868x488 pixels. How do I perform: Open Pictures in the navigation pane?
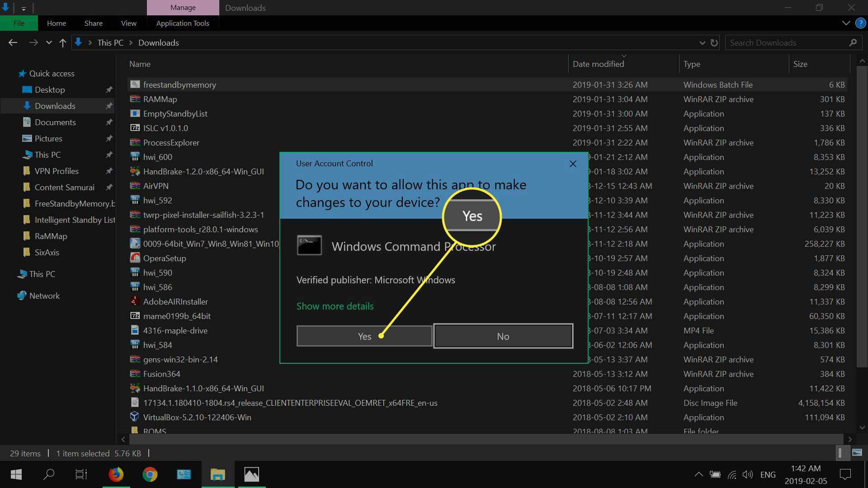coord(48,138)
